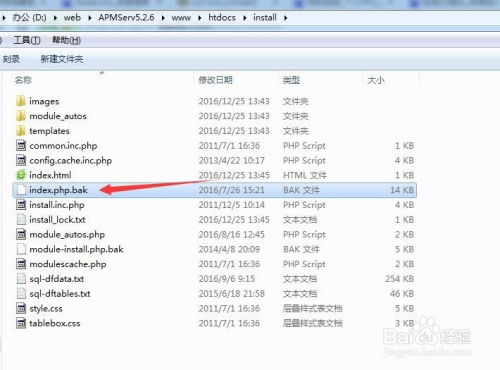Click the 46 KB size cell

coord(402,293)
